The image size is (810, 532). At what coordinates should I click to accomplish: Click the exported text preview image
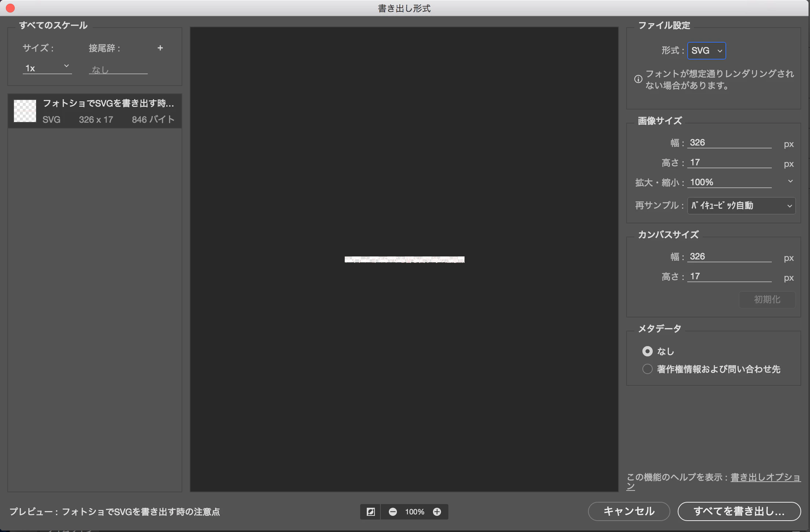[405, 260]
